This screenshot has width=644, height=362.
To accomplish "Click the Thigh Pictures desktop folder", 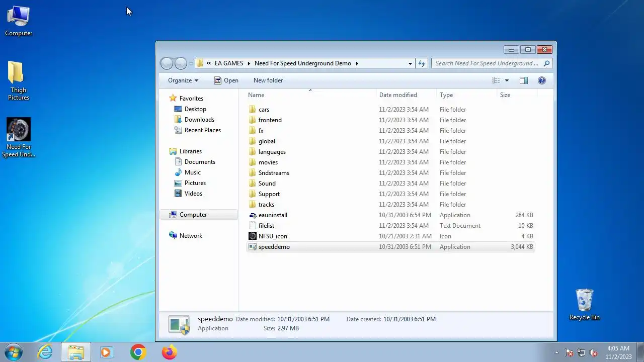I will (18, 80).
